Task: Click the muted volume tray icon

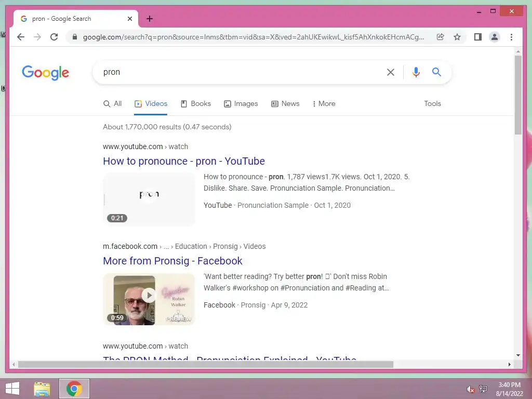Action: (470, 389)
